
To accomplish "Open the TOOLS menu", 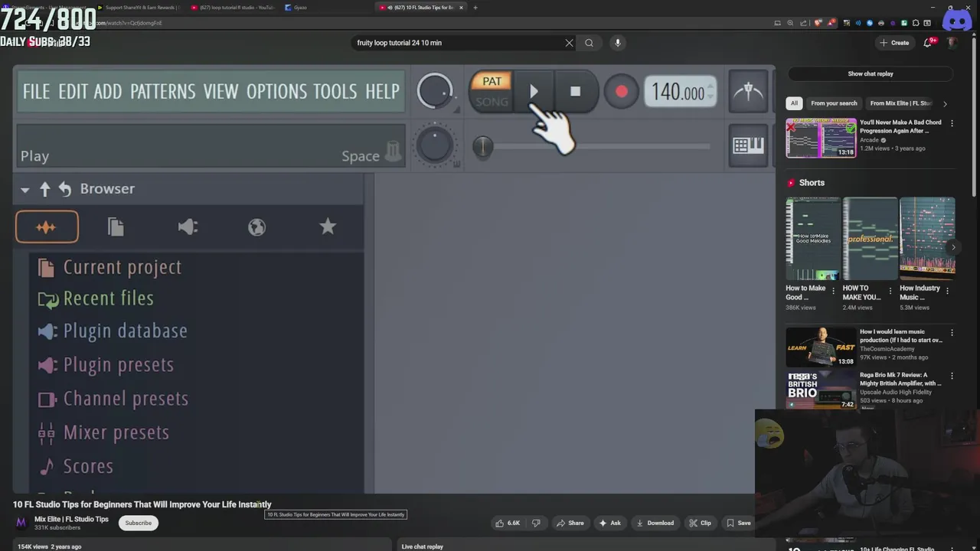I will tap(335, 92).
